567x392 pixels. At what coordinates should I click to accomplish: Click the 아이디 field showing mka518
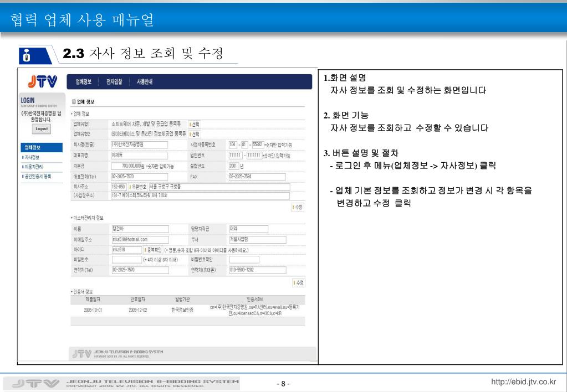(x=127, y=250)
